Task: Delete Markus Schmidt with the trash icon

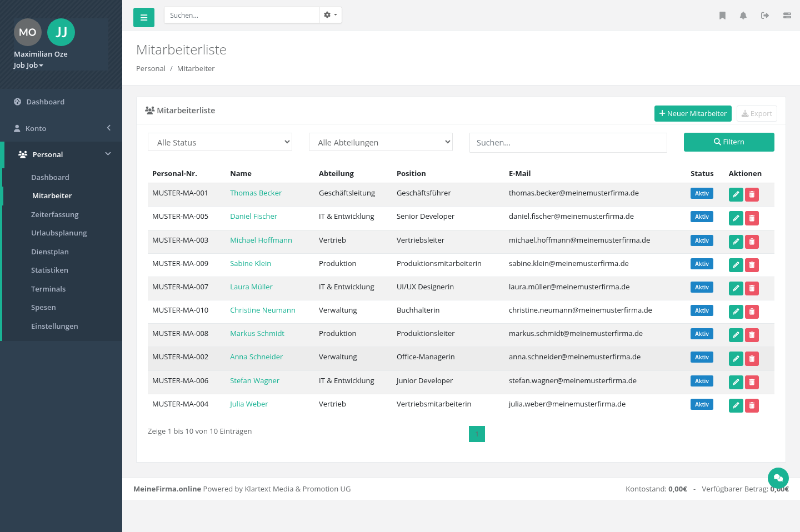Action: point(752,335)
